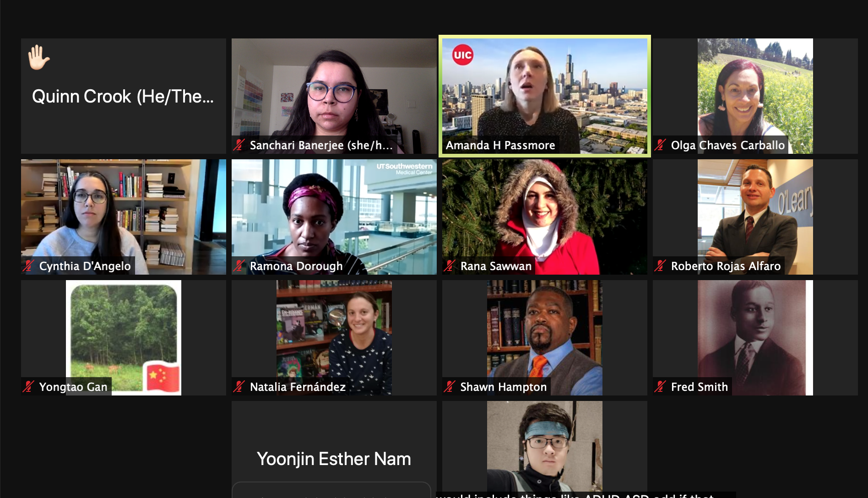Click Natalia Fernández's muted microphone icon
The height and width of the screenshot is (498, 868).
pyautogui.click(x=239, y=387)
